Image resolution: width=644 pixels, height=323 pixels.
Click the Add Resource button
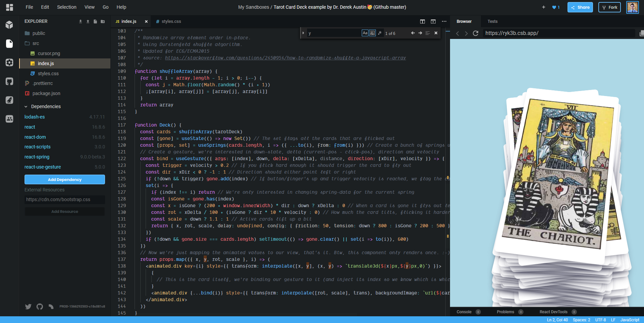point(65,212)
